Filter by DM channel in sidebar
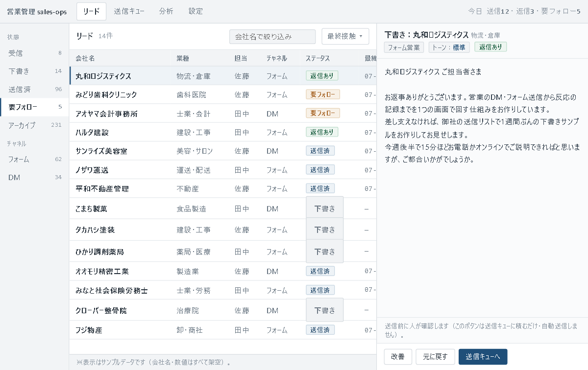The image size is (588, 370). (x=34, y=177)
